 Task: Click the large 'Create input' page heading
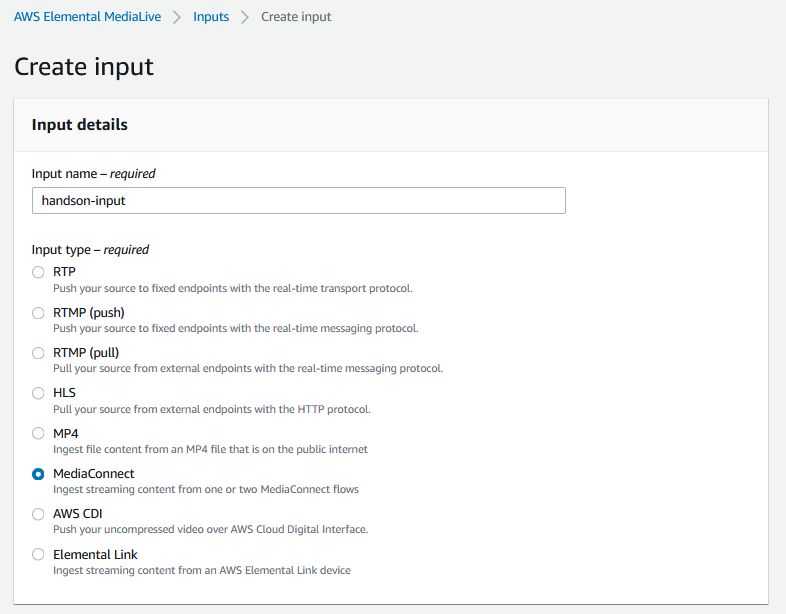[x=84, y=67]
